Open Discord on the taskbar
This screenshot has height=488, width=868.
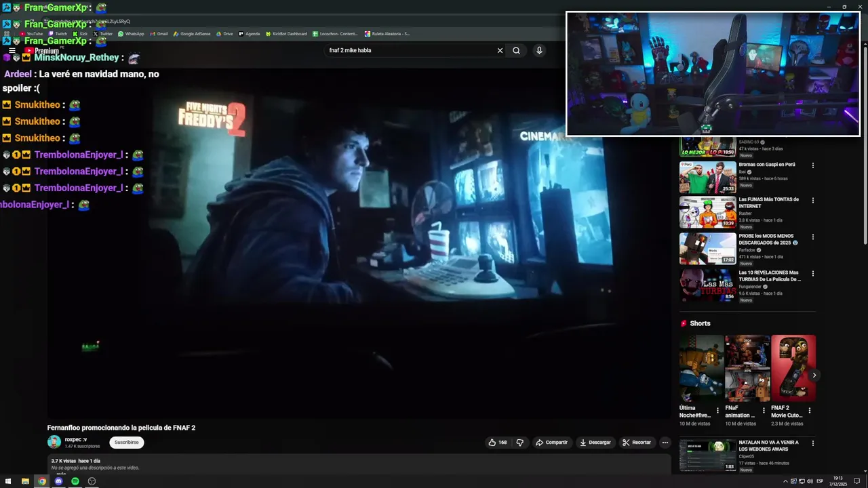(x=58, y=481)
